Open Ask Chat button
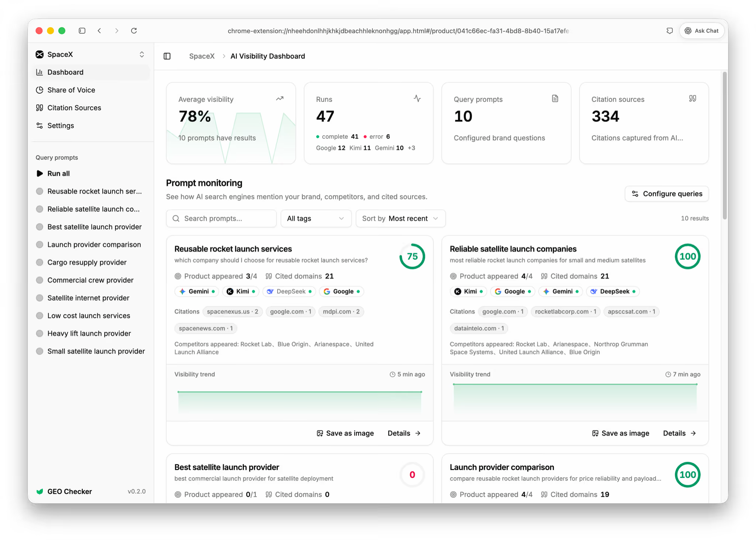The width and height of the screenshot is (756, 540). [702, 31]
